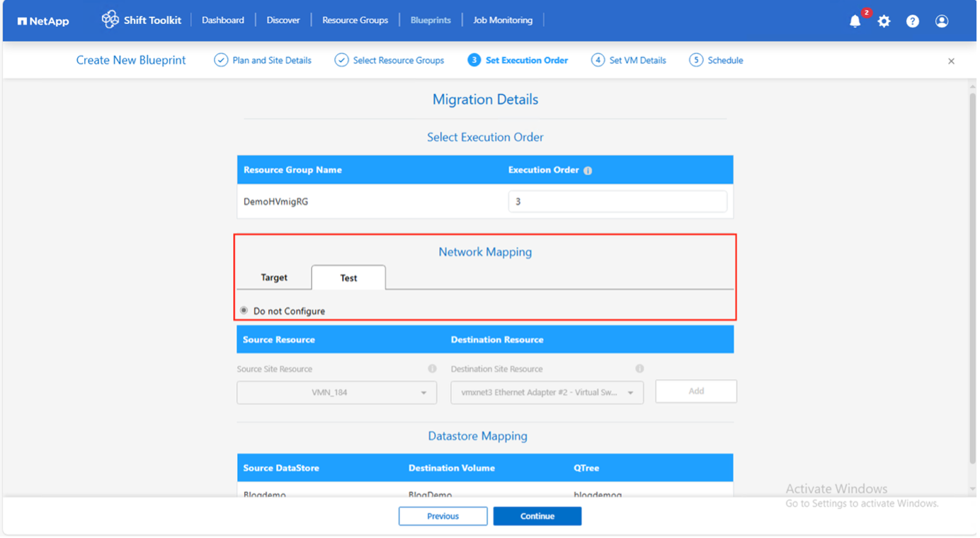Viewport: 980px width, 538px height.
Task: Open the notifications bell icon
Action: tap(855, 21)
